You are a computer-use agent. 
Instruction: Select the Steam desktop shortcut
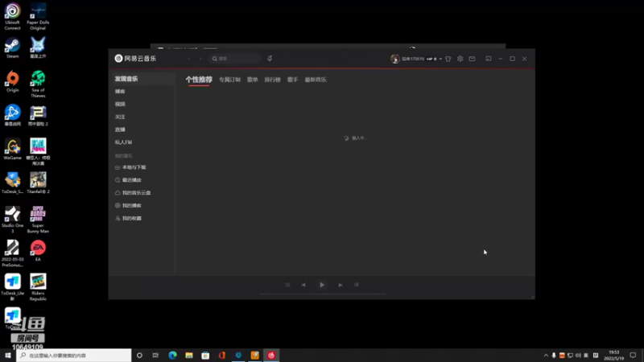(12, 48)
